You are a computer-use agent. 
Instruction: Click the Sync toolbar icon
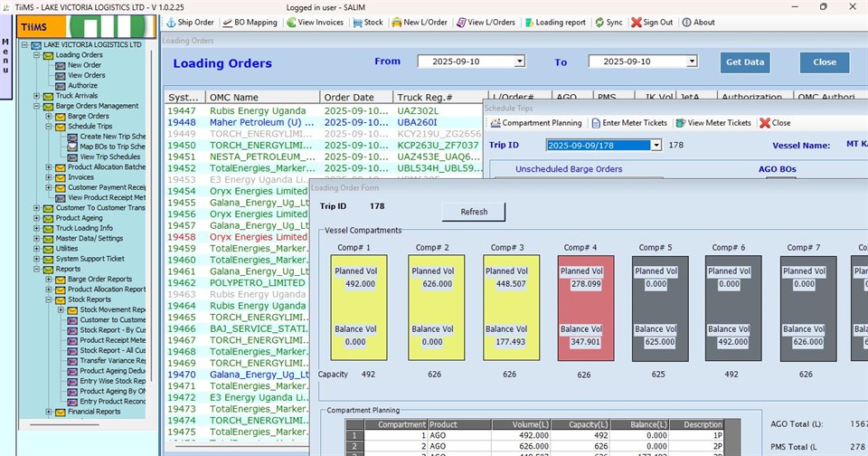pos(599,22)
